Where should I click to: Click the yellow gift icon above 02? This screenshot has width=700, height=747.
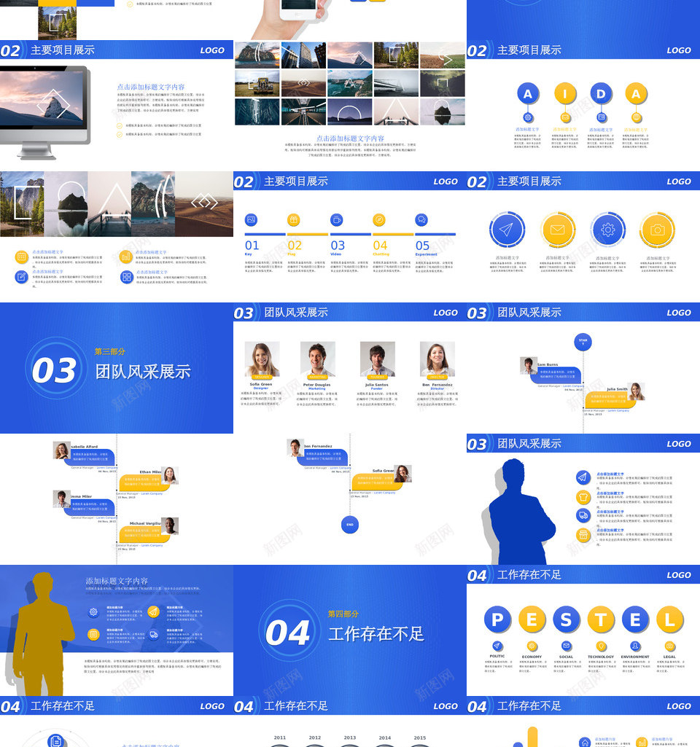(x=294, y=219)
